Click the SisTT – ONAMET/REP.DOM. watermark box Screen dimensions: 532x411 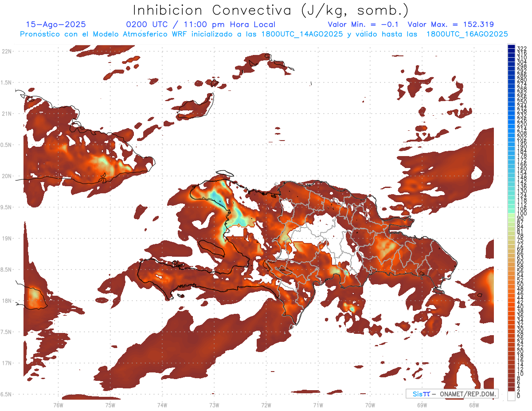point(452,394)
